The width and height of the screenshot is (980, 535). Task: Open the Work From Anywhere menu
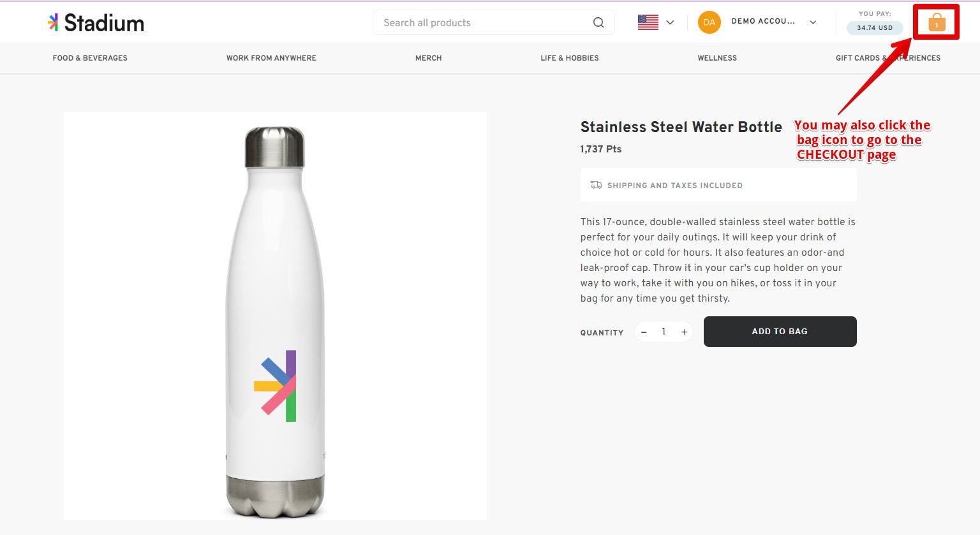tap(271, 58)
